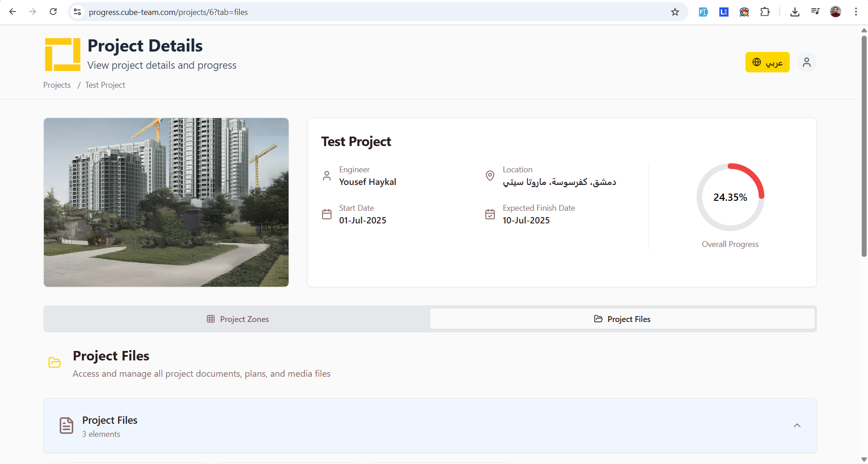This screenshot has width=868, height=464.
Task: Open browser downloads icon
Action: coord(795,12)
